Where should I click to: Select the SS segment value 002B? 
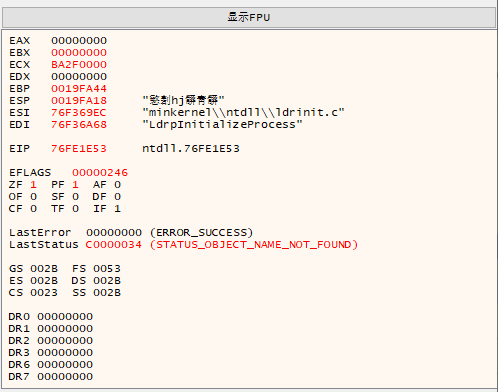(x=107, y=293)
